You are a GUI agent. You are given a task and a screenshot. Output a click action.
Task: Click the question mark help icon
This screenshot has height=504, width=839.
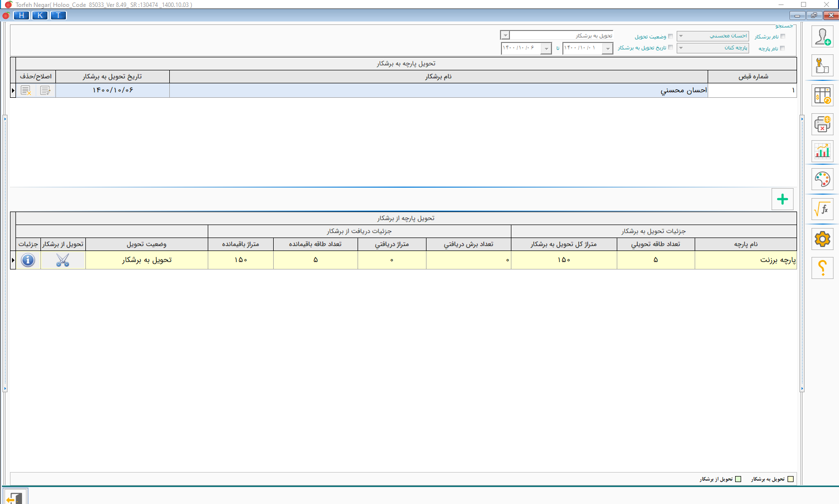823,268
